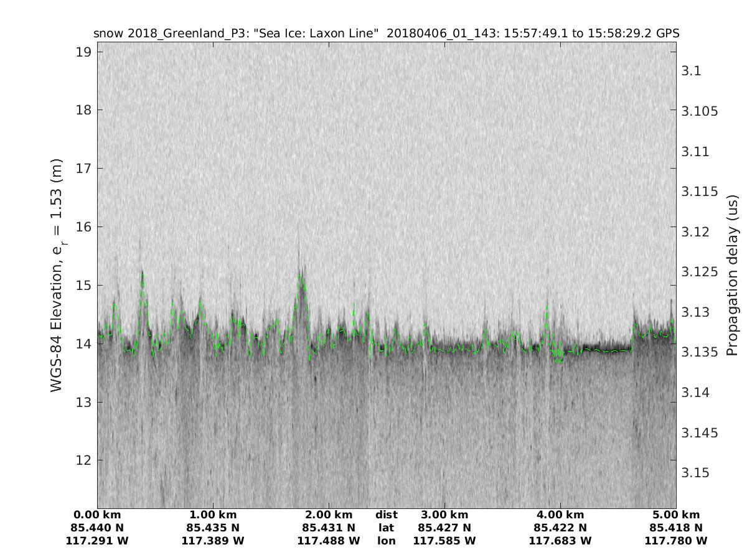Click the tallest green surface peak near 1.75 km

(302, 277)
